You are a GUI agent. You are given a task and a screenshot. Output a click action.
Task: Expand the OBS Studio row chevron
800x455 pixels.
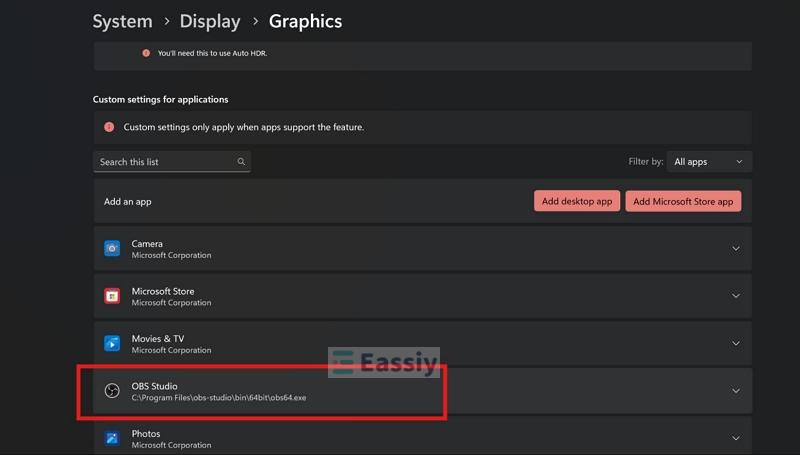coord(736,391)
